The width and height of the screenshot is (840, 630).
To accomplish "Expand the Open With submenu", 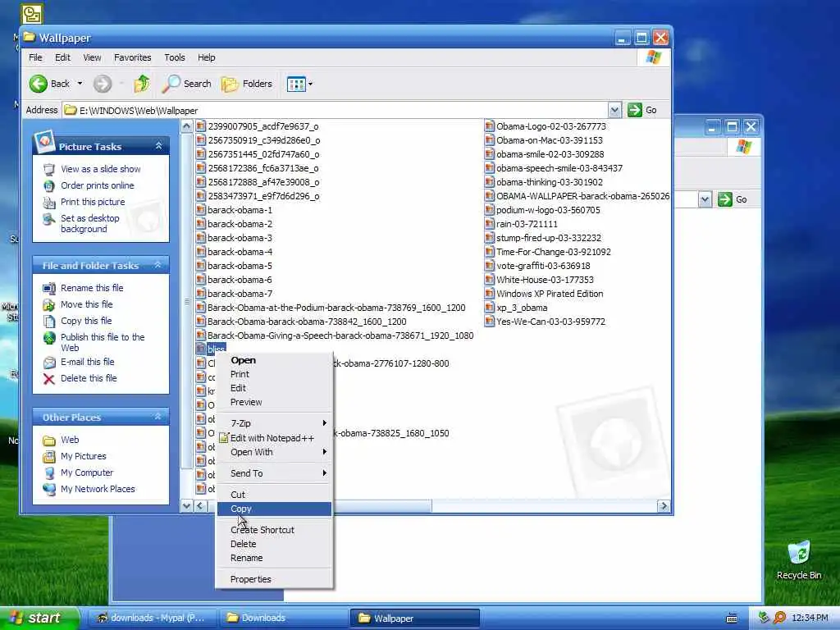I will pos(274,452).
